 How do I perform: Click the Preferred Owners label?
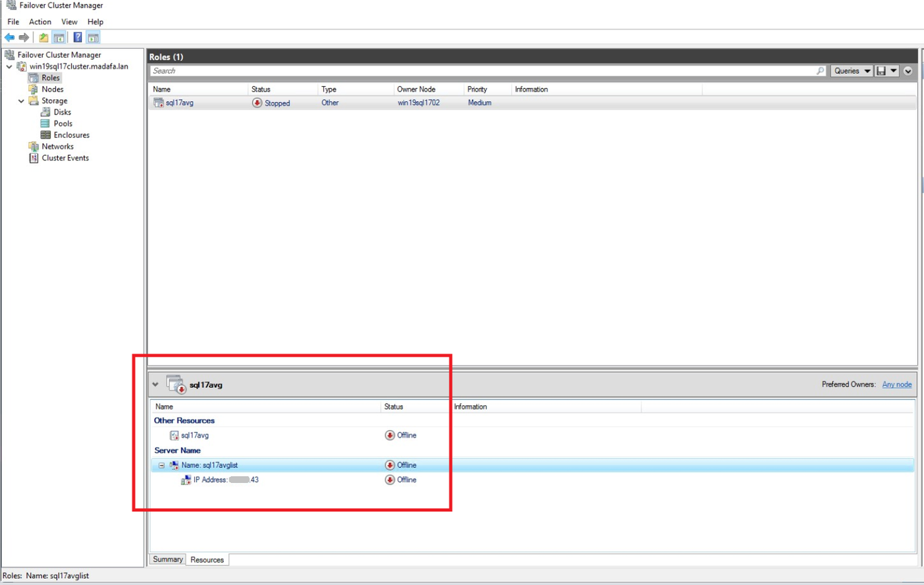tap(849, 384)
